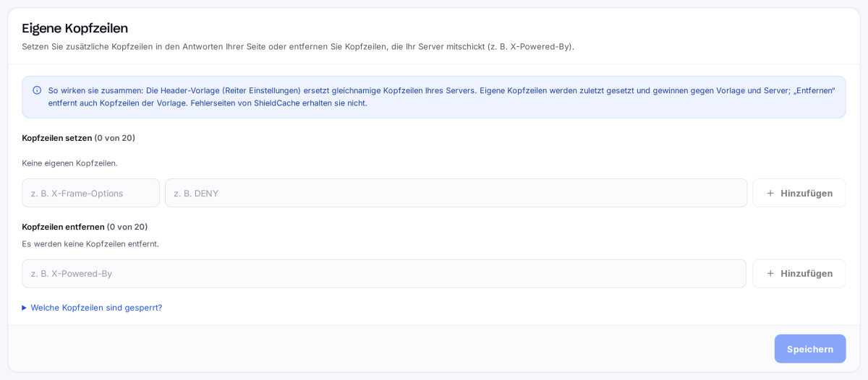Click the 'Kopfzeilen entfernen' label
The width and height of the screenshot is (868, 380).
[x=64, y=227]
